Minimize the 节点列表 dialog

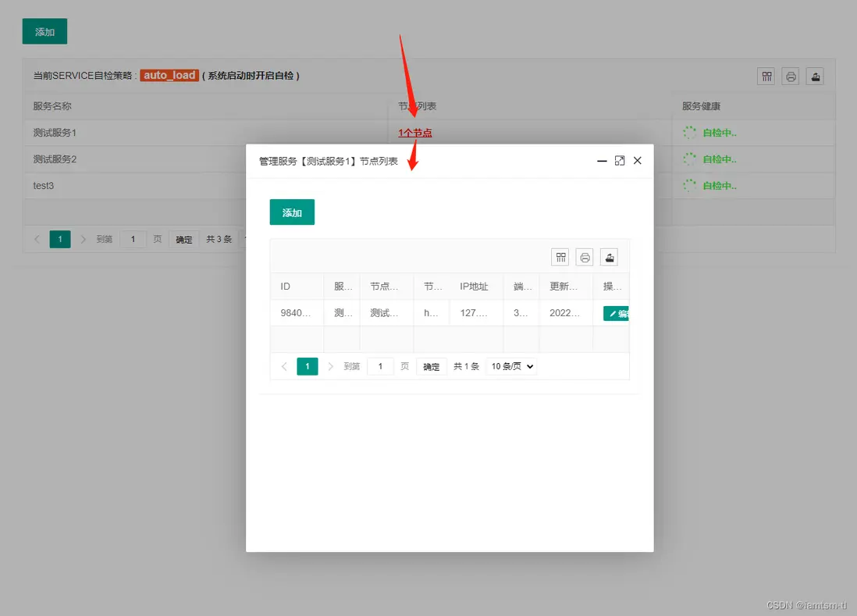[602, 161]
